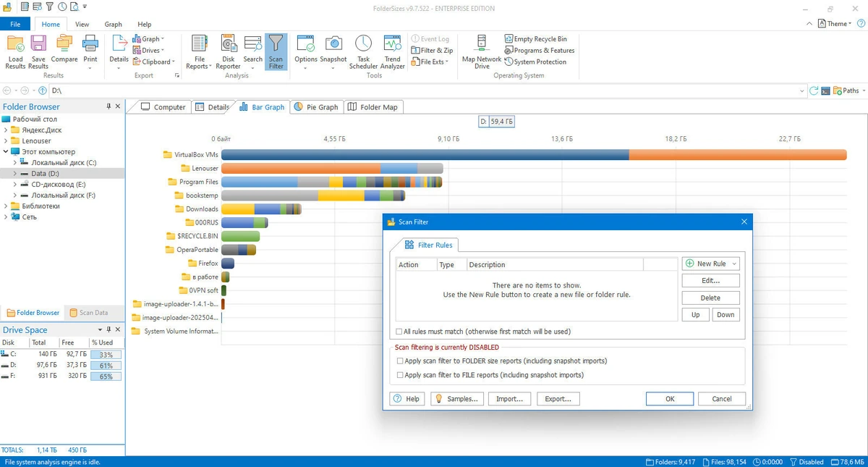Open the File menu
This screenshot has width=868, height=467.
pos(15,24)
